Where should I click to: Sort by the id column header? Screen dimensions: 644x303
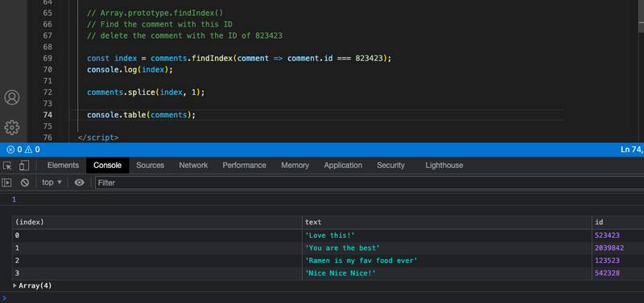pyautogui.click(x=617, y=222)
